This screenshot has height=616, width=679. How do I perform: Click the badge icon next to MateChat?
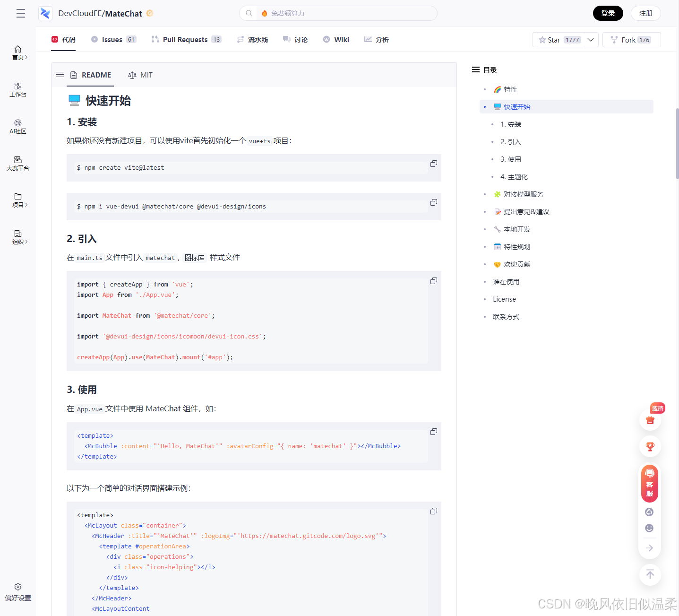click(150, 13)
